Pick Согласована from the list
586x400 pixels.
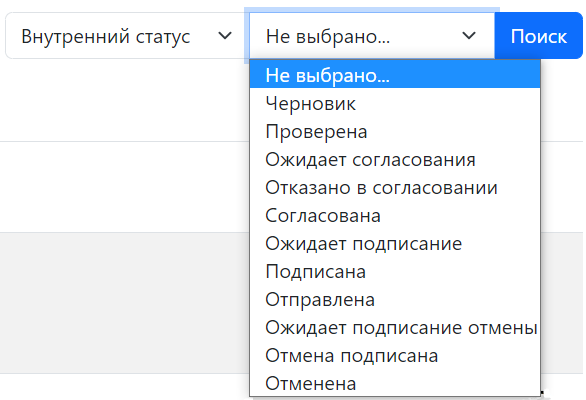coord(395,215)
